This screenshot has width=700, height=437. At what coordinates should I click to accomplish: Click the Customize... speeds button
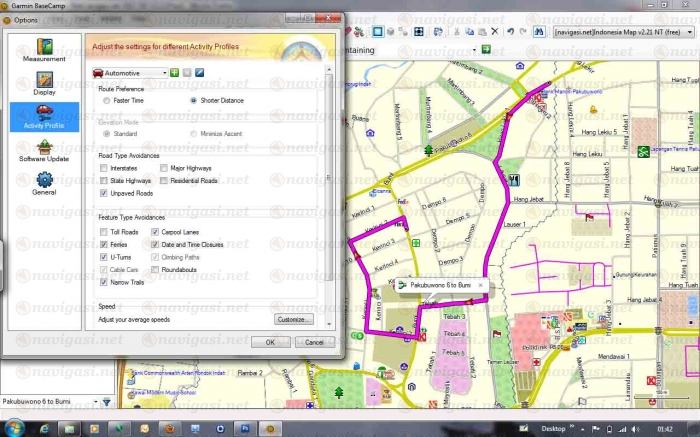(x=294, y=319)
